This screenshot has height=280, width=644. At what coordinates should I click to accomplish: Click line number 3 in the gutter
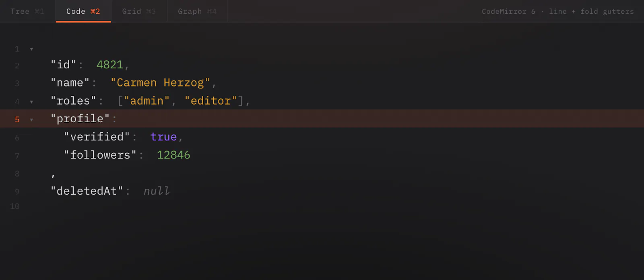coord(17,83)
